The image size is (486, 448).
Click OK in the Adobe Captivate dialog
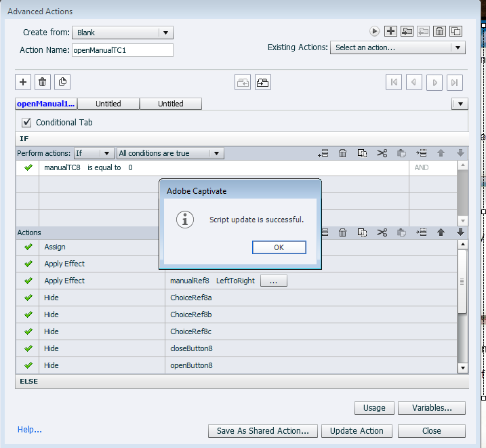click(279, 247)
